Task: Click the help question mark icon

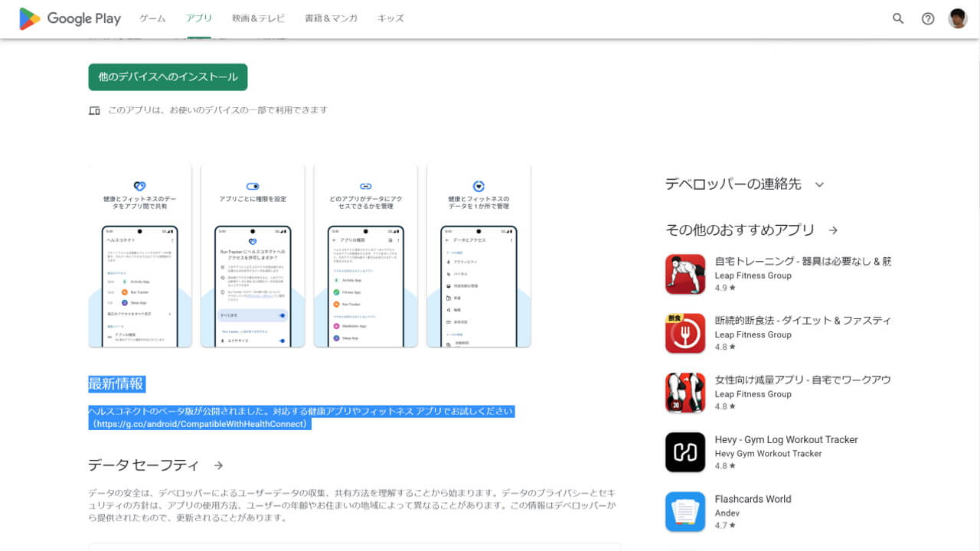Action: tap(928, 18)
